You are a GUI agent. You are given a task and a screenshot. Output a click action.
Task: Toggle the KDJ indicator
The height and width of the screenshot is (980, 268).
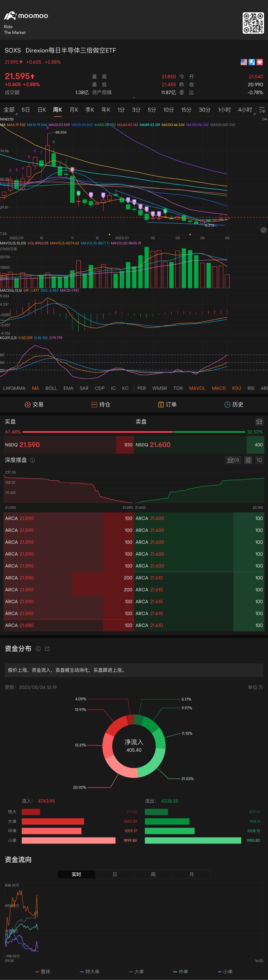tap(237, 388)
